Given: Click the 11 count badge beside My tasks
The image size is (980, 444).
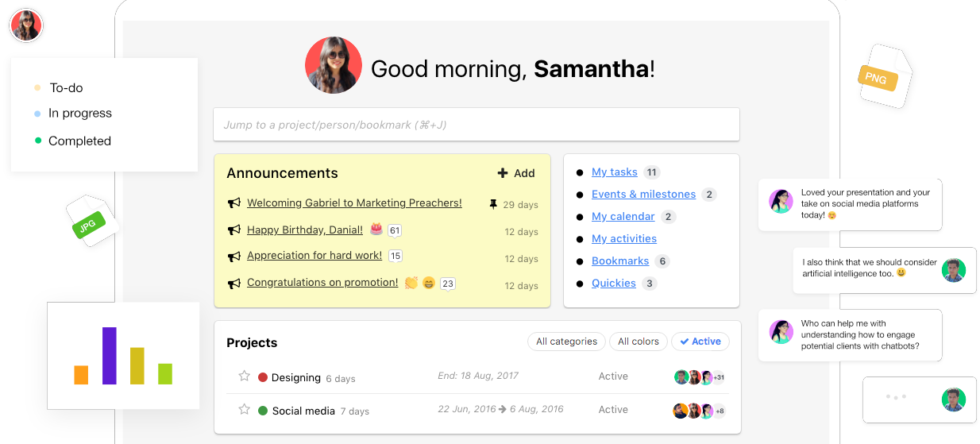Looking at the screenshot, I should coord(652,172).
